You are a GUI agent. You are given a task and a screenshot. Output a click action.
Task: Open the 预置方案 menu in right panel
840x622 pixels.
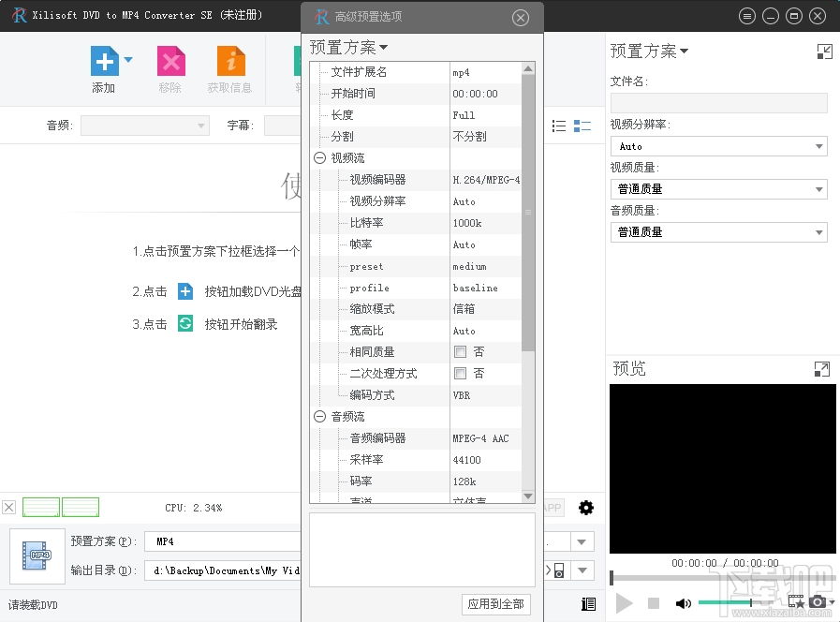649,52
